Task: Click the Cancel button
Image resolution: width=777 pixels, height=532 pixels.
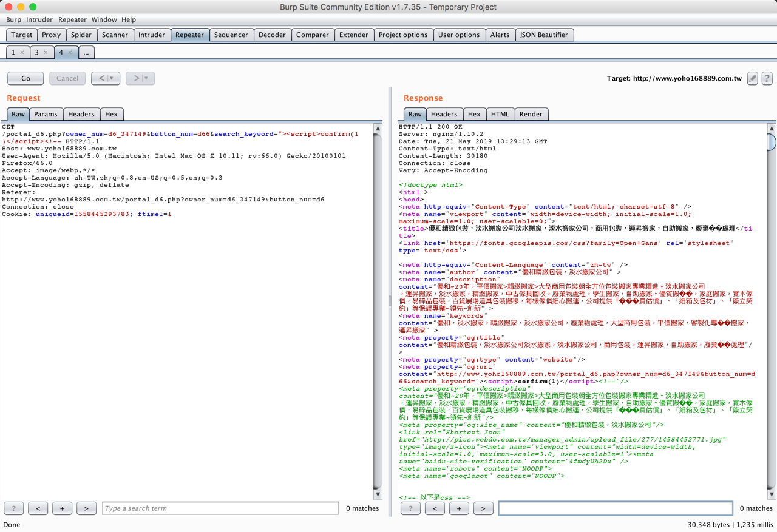Action: pos(67,78)
